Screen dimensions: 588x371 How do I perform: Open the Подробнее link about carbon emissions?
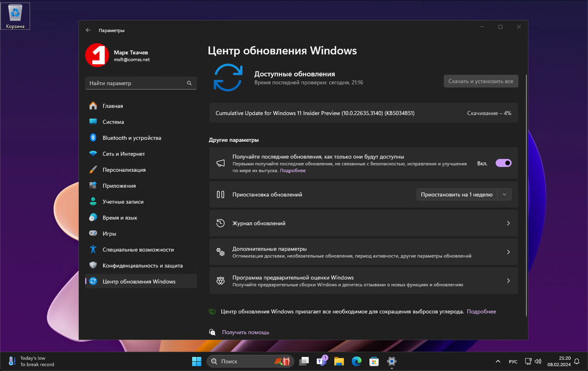481,311
